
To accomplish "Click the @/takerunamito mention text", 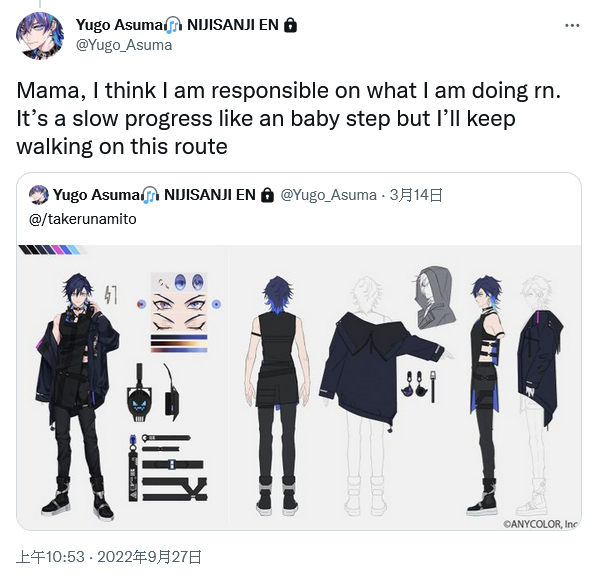I will tap(83, 219).
